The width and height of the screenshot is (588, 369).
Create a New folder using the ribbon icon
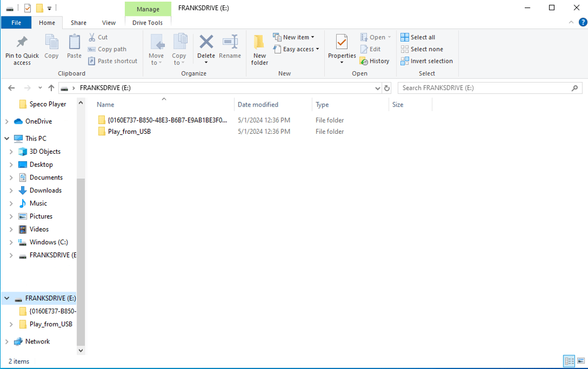point(259,49)
